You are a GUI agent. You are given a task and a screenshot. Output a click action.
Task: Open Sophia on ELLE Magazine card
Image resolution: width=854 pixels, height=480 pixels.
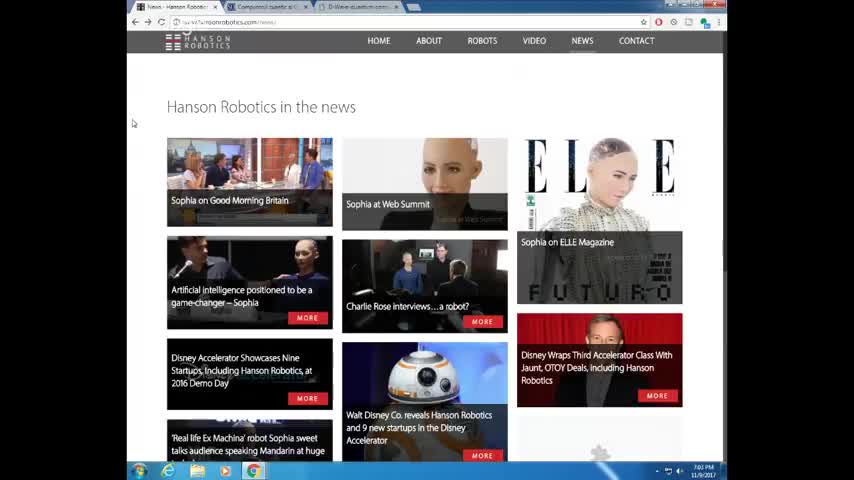point(600,221)
